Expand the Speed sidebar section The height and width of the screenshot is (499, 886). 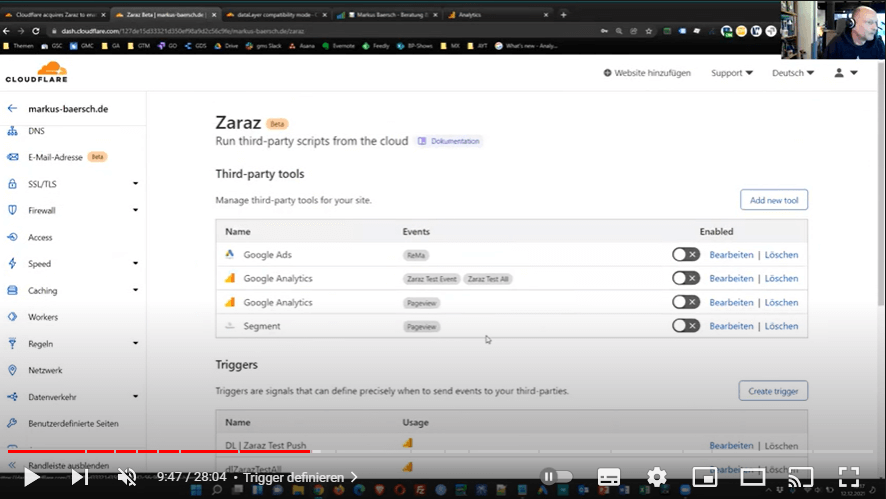click(x=136, y=263)
